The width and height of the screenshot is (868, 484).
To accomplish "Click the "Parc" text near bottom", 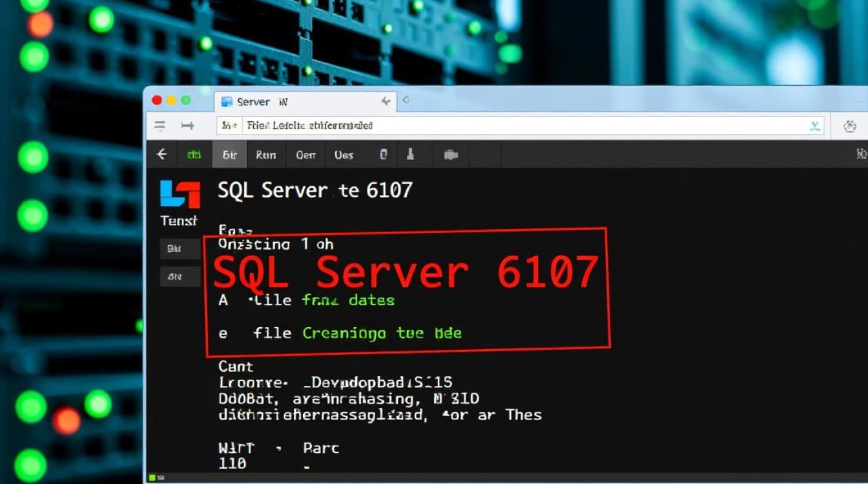I will [x=321, y=448].
